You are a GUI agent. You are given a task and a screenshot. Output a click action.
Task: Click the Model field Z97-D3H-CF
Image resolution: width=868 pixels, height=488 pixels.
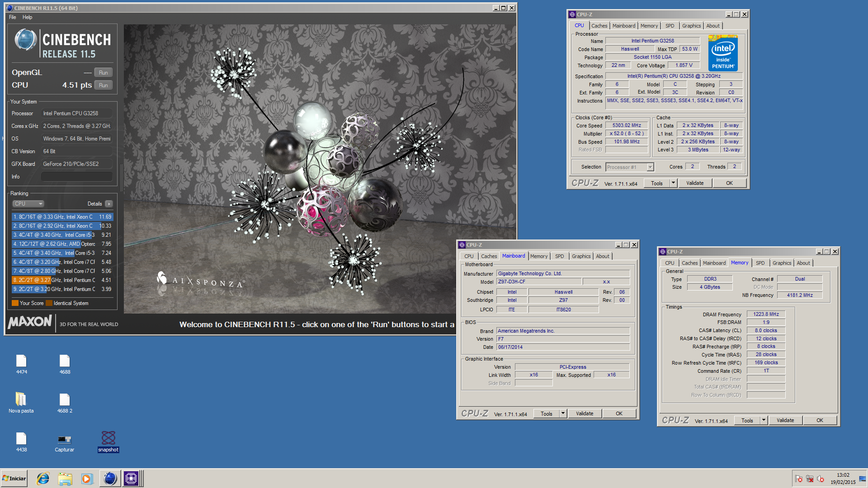tap(538, 282)
